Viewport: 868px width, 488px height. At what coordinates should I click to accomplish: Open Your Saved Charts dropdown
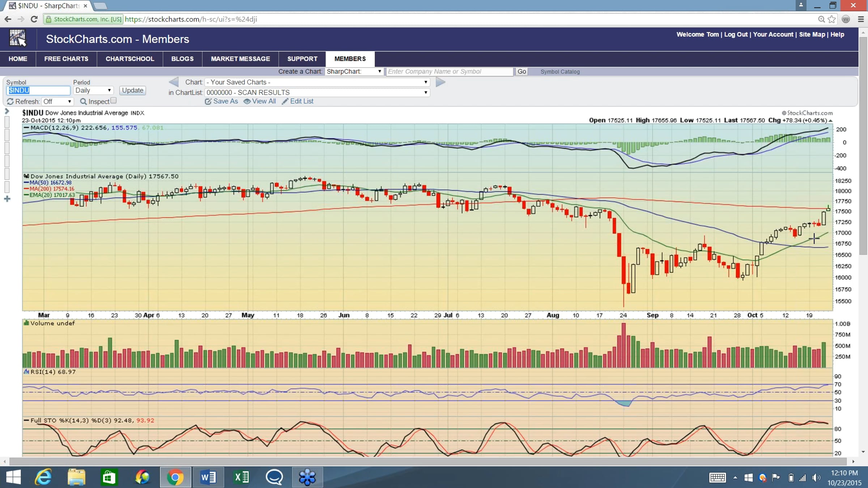(317, 82)
